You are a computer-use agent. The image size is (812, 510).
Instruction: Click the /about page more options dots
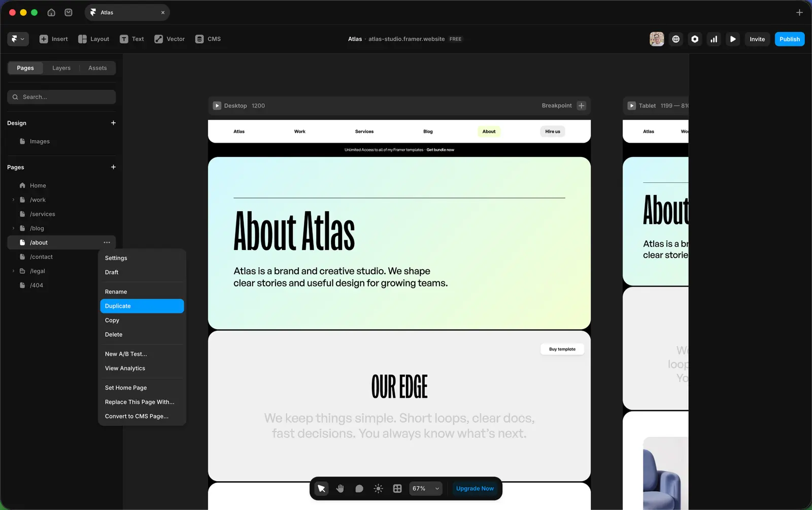(x=107, y=243)
